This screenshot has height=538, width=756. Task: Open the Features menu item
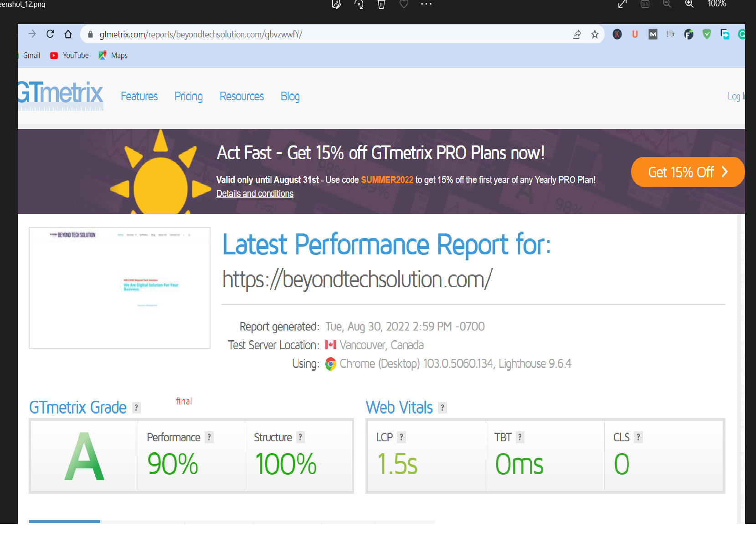[139, 97]
